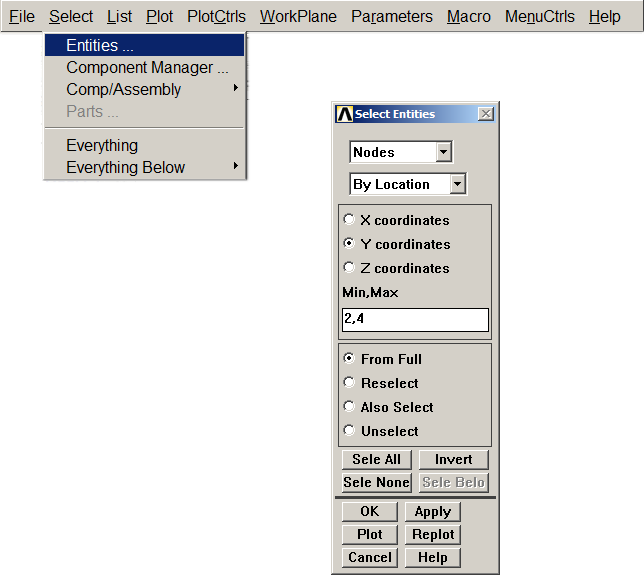Click the Replot button

coord(433,534)
